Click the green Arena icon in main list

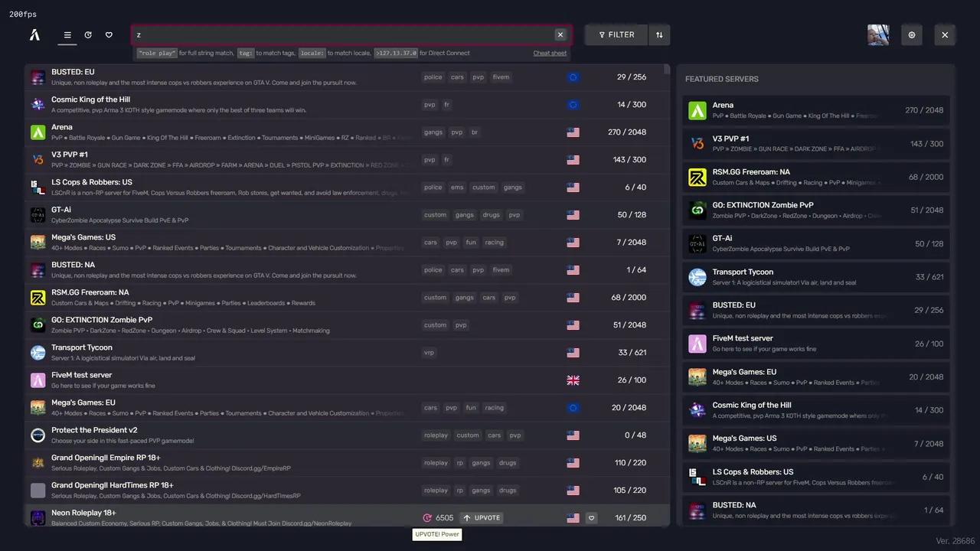[x=38, y=132]
